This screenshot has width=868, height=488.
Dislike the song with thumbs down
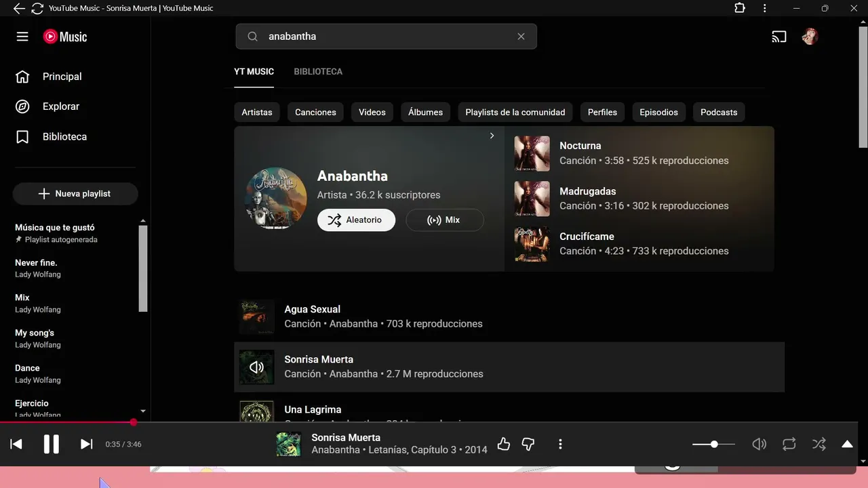(528, 444)
